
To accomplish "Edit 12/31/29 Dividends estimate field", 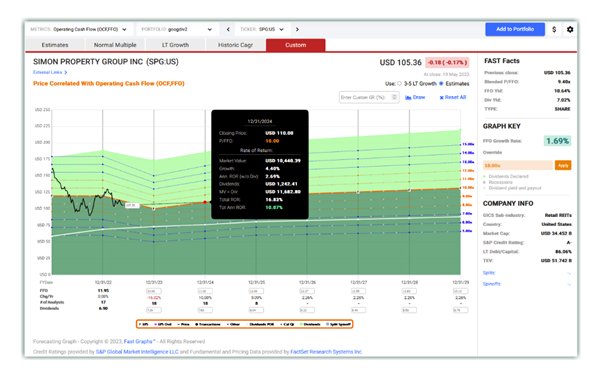I will coord(460,310).
